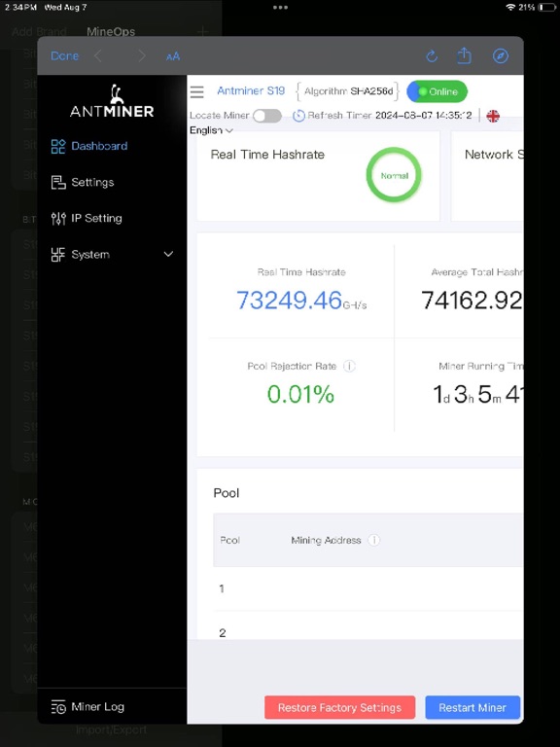
Task: Click the UK flag language icon
Action: 493,116
